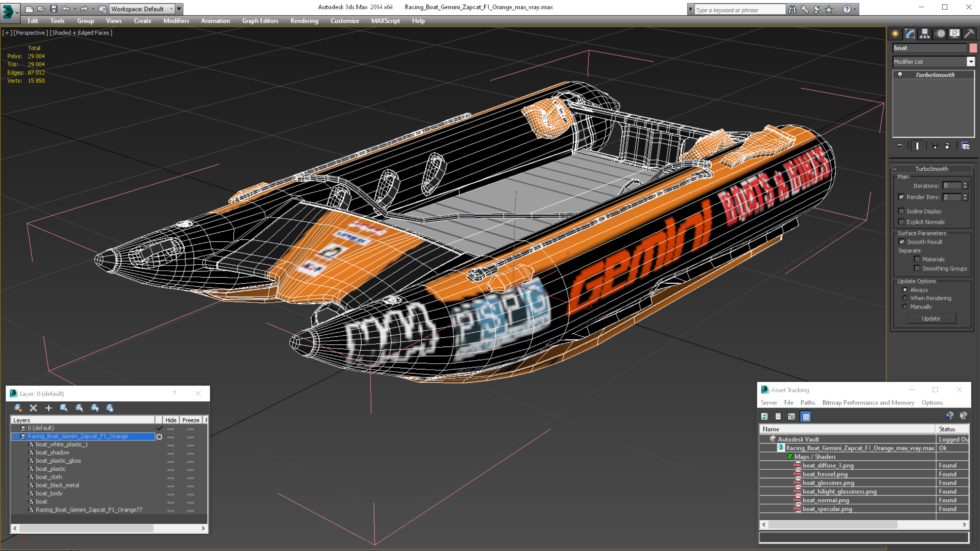This screenshot has height=551, width=980.
Task: Open Quick Access Toolbar customize arrow
Action: [x=179, y=9]
